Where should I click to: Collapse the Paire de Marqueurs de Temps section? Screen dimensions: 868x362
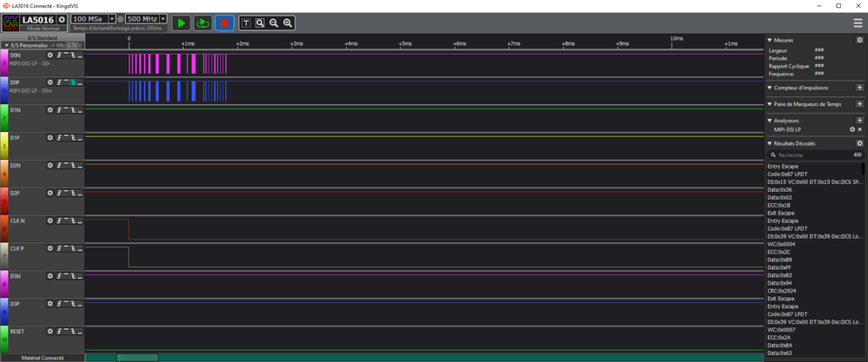coord(770,104)
